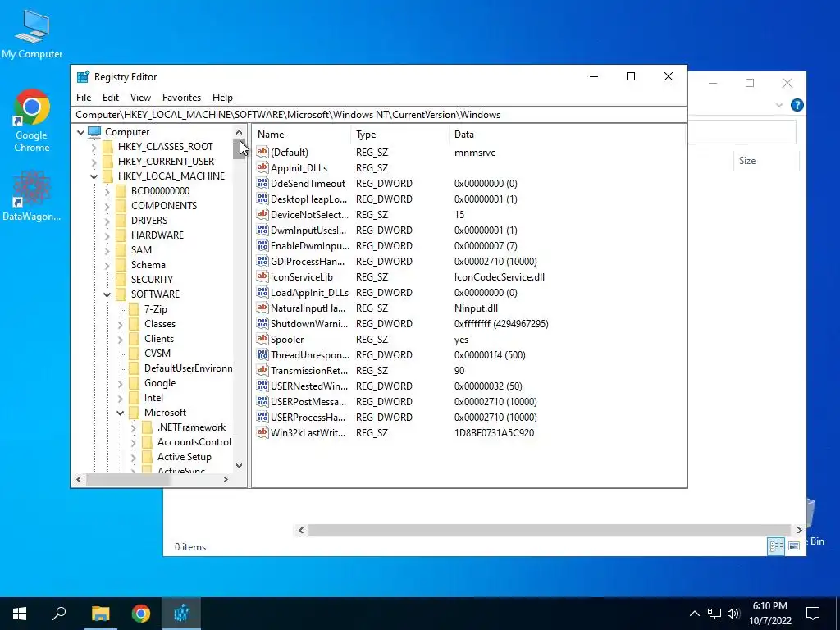Open the Edit menu
Viewport: 840px width, 630px height.
click(x=111, y=98)
